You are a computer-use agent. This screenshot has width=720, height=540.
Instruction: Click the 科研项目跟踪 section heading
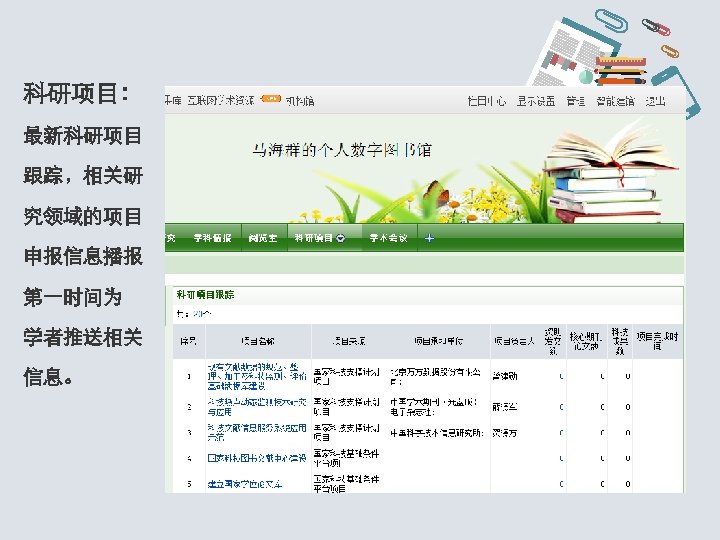tap(205, 295)
